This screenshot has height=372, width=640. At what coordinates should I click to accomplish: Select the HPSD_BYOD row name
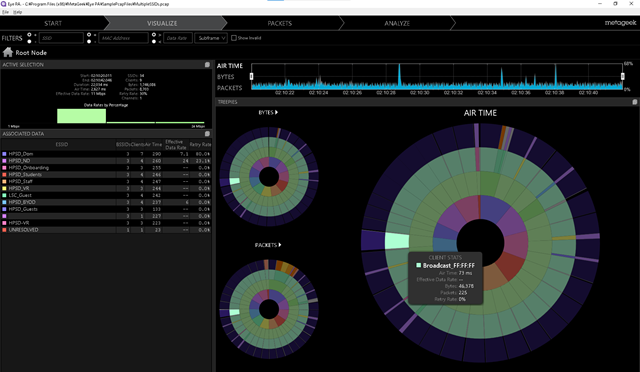point(22,202)
